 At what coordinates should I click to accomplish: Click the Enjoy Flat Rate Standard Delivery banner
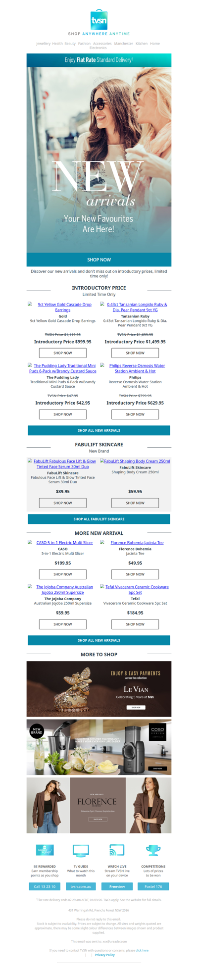point(99,60)
